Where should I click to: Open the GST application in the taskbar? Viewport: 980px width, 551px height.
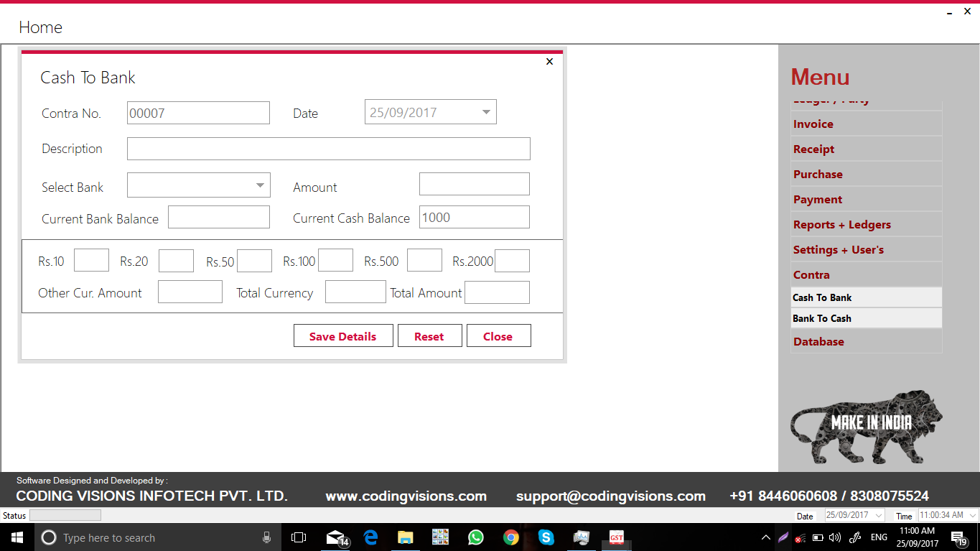tap(616, 537)
